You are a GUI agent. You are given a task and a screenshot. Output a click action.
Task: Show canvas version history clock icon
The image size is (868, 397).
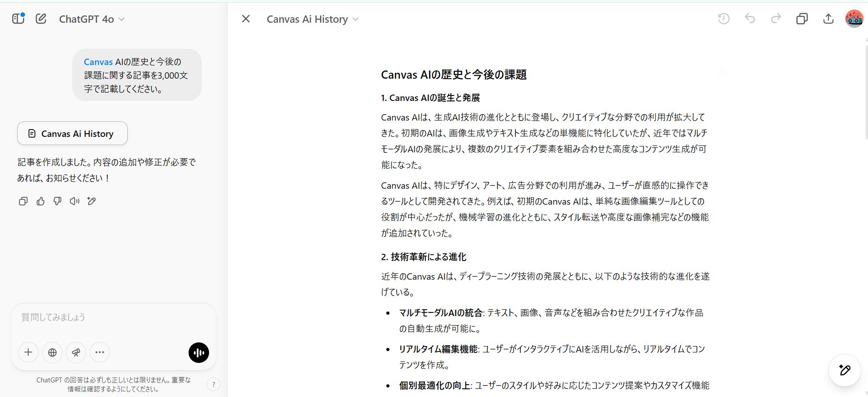click(723, 19)
